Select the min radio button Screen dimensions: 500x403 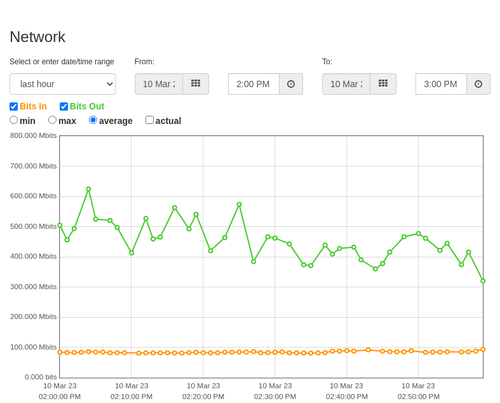pyautogui.click(x=14, y=120)
